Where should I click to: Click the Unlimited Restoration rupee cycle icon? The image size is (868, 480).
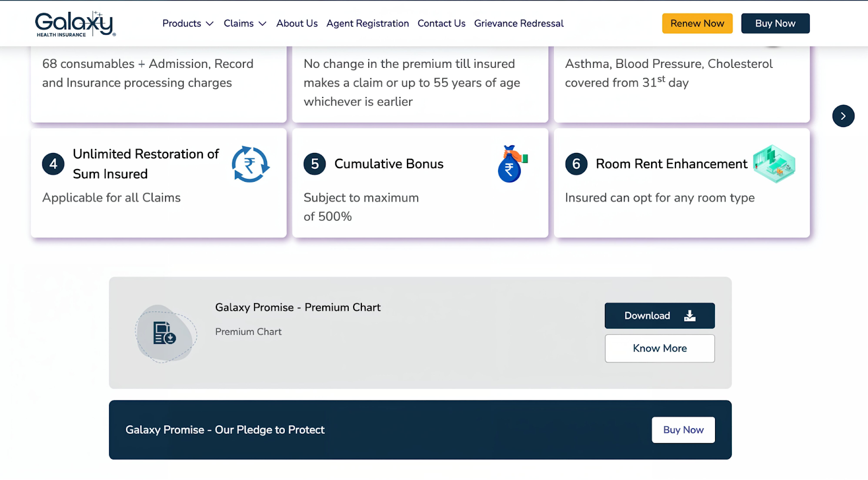[250, 164]
